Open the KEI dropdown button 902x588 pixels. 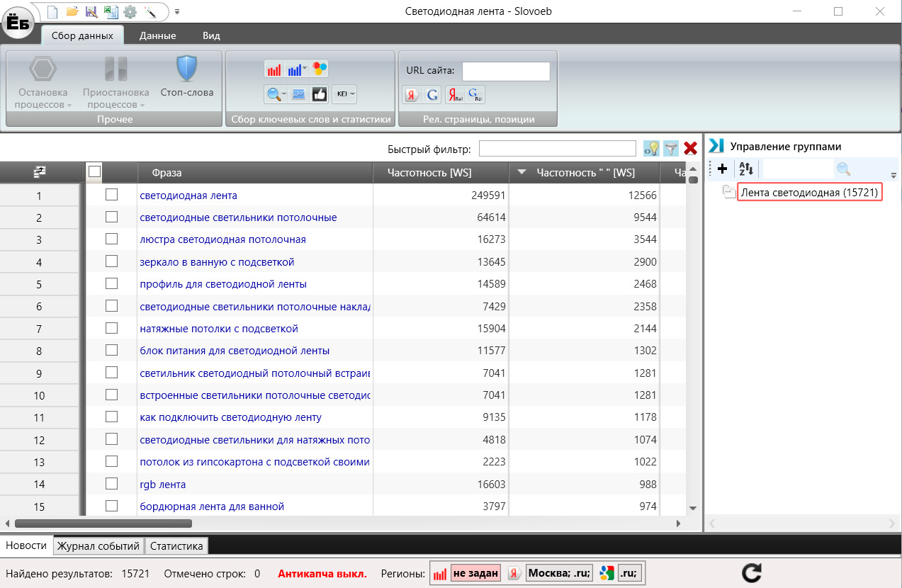tap(345, 94)
